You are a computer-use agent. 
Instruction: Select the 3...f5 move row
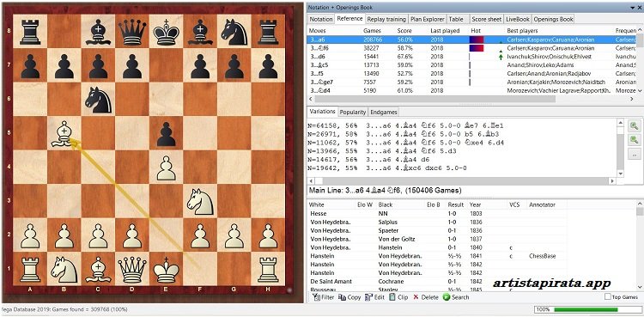471,74
